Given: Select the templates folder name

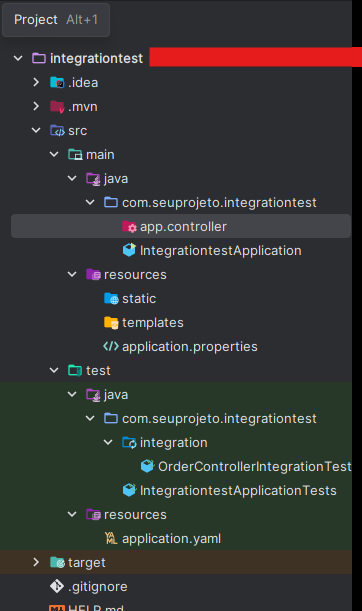Looking at the screenshot, I should (153, 323).
